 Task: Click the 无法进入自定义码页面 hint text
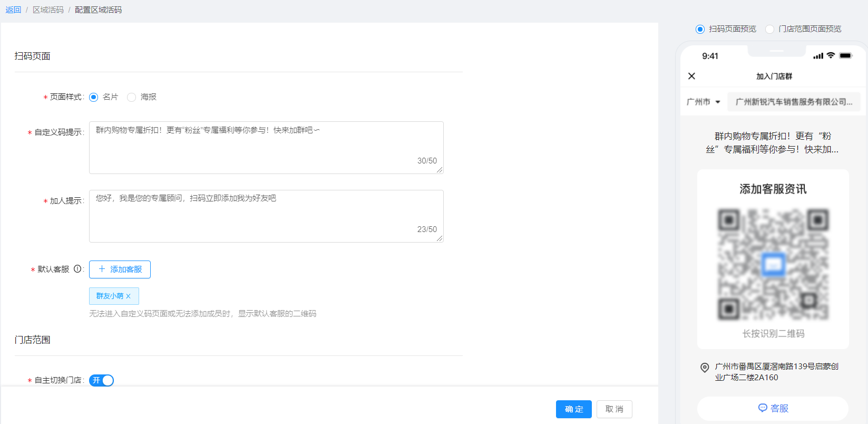pyautogui.click(x=203, y=314)
